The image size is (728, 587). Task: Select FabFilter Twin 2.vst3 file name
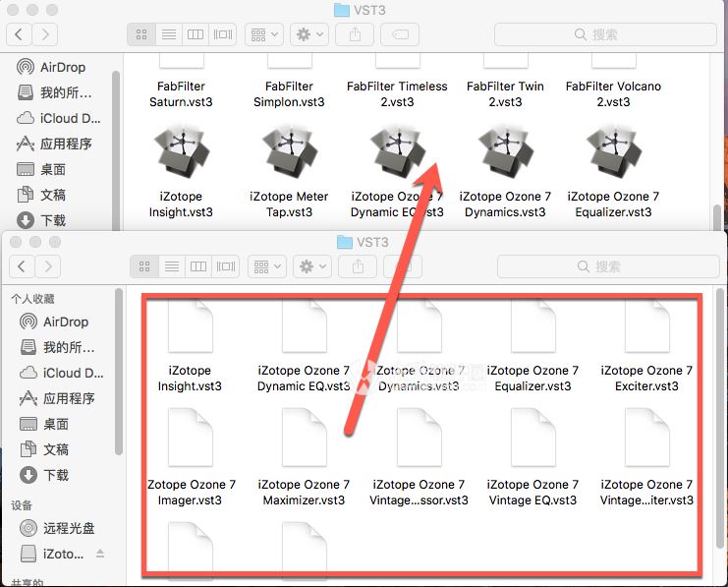pyautogui.click(x=505, y=93)
